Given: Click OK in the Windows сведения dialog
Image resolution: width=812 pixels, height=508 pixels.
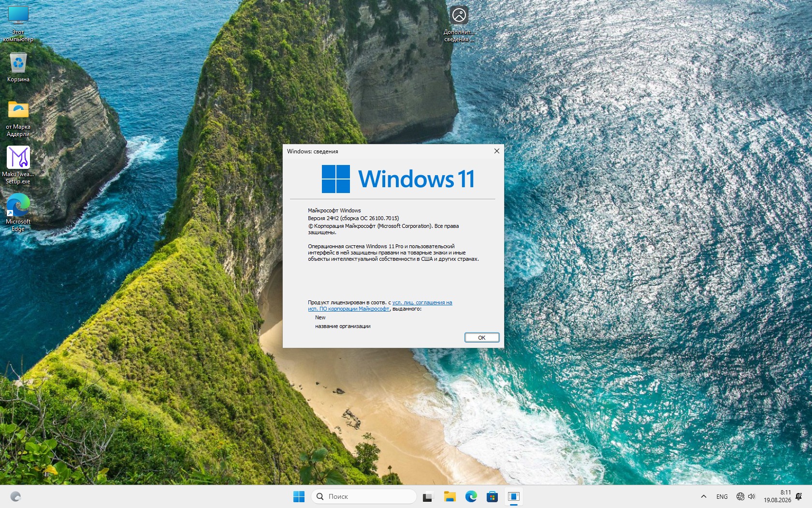Looking at the screenshot, I should (x=482, y=338).
